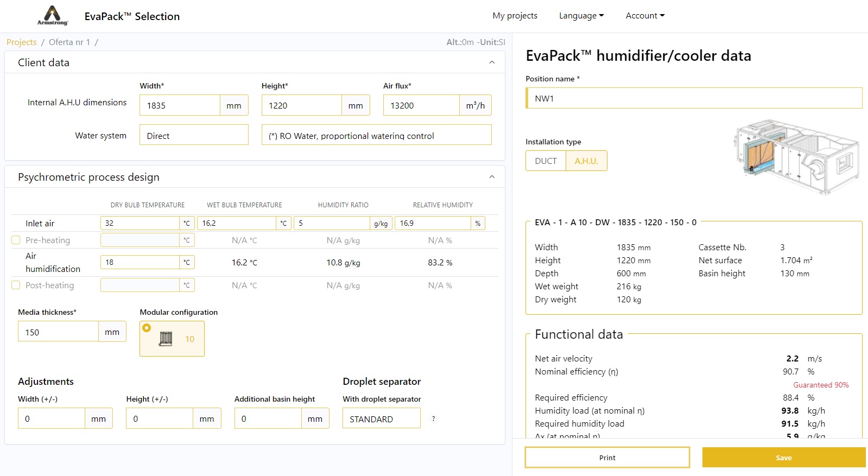Select the modular configuration 10 radio button

coord(147,328)
